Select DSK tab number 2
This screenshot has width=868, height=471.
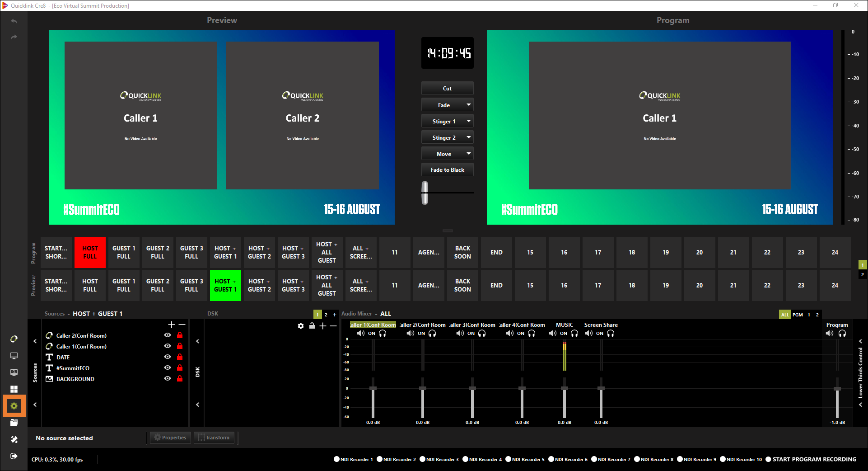pyautogui.click(x=326, y=315)
